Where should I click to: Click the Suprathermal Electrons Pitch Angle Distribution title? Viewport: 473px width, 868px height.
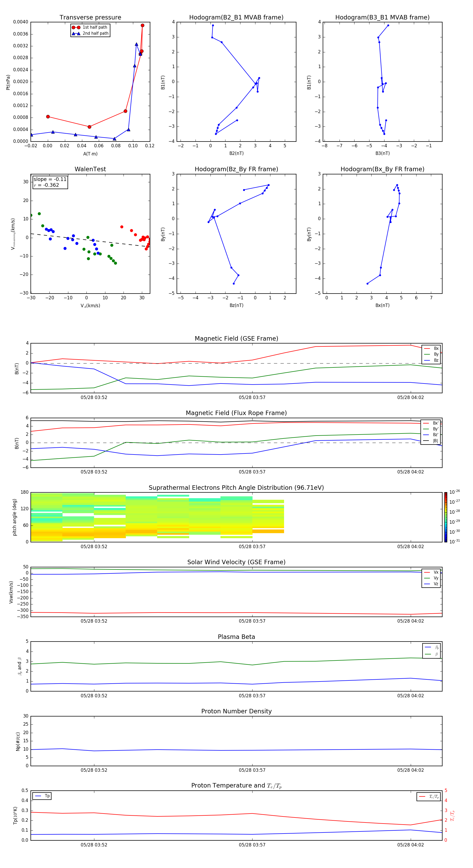[x=236, y=488]
